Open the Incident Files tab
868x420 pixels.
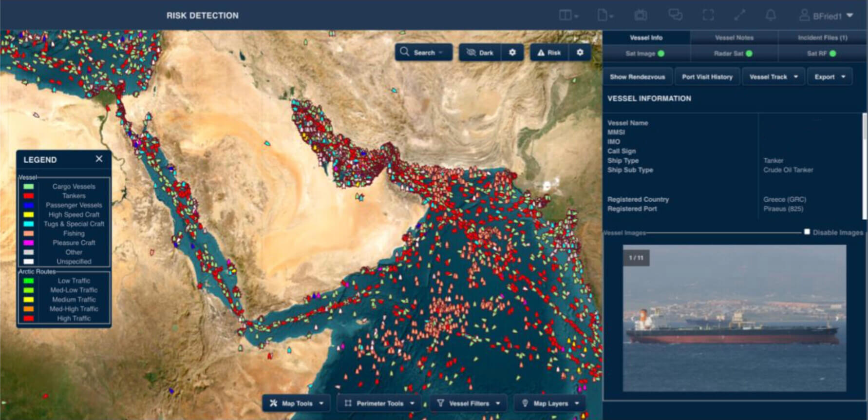point(822,38)
